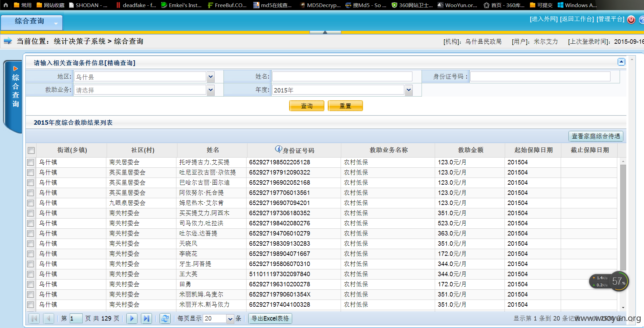Check the row for 买买提艾力.阿西木
Screen dimensions: 644x328
[30, 213]
